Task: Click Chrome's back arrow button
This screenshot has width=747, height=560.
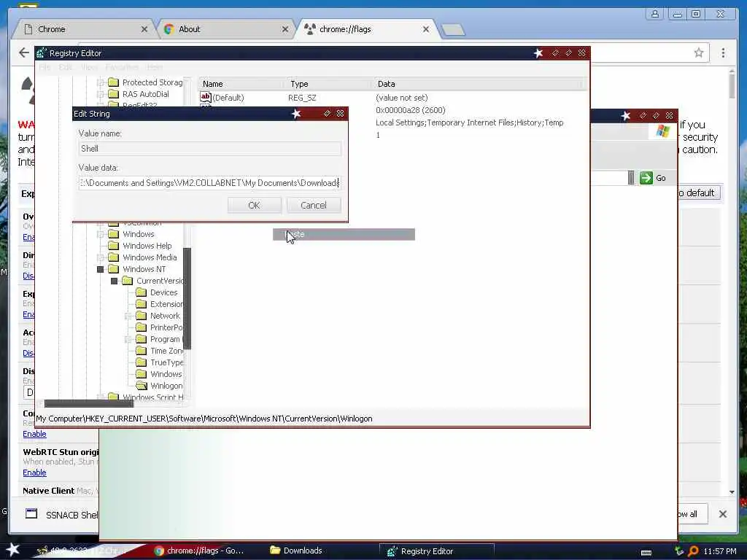Action: pos(24,52)
